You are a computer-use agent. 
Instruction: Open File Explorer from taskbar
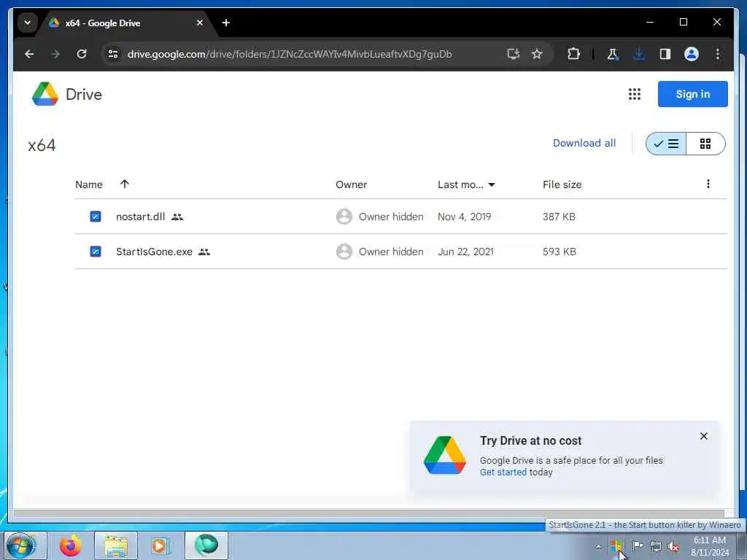116,545
